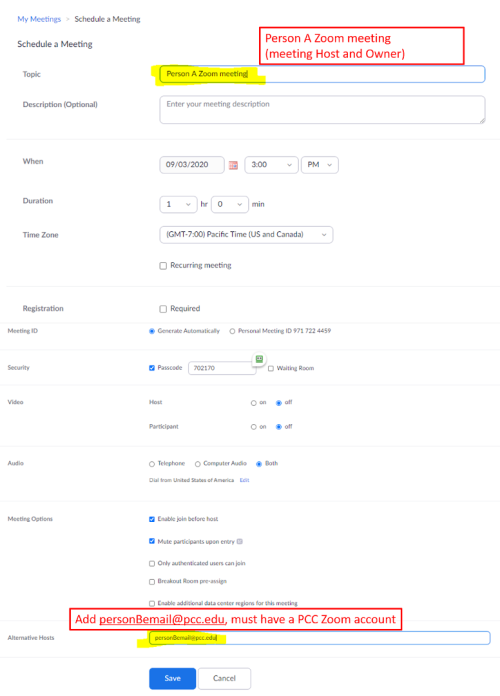Click the passcode field 702170
500x696 pixels.
(x=222, y=368)
